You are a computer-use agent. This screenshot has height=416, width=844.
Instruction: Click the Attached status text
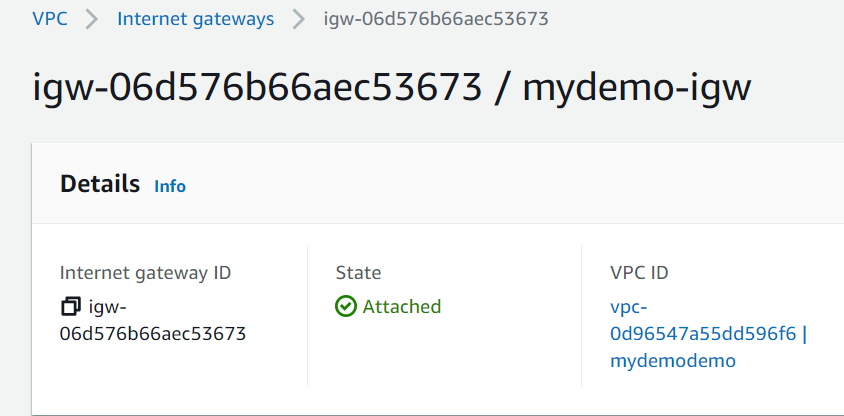pyautogui.click(x=401, y=306)
